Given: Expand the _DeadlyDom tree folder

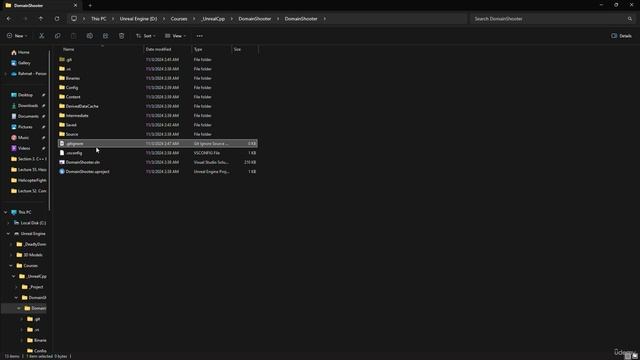Looking at the screenshot, I should point(11,244).
